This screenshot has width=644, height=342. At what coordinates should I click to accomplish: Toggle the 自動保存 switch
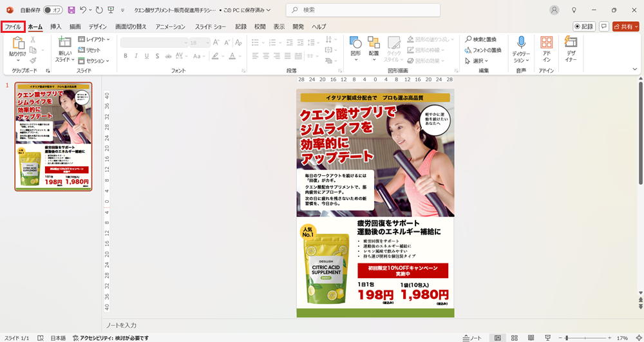click(53, 10)
